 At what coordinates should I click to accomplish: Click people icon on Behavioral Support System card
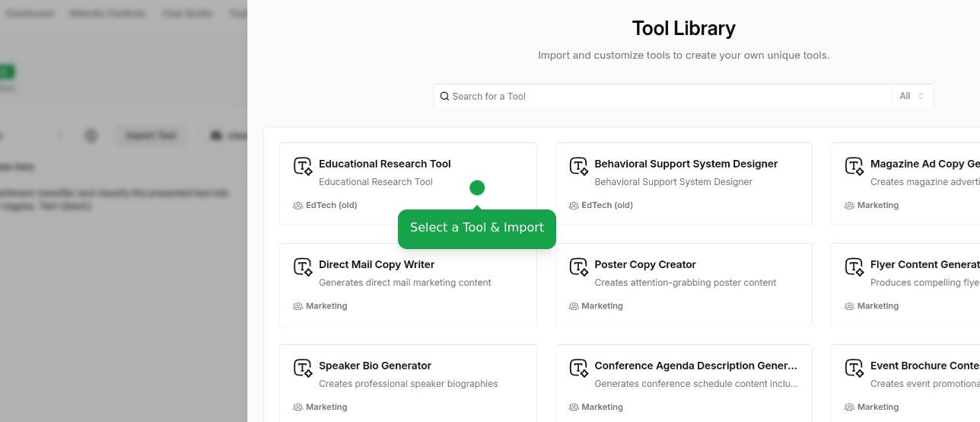tap(574, 205)
